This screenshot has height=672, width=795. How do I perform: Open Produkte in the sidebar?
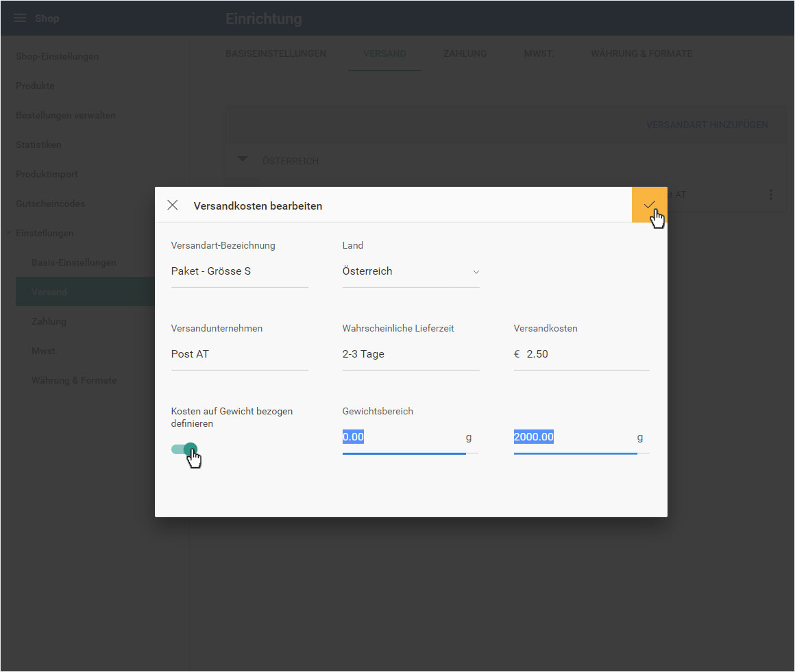[35, 86]
